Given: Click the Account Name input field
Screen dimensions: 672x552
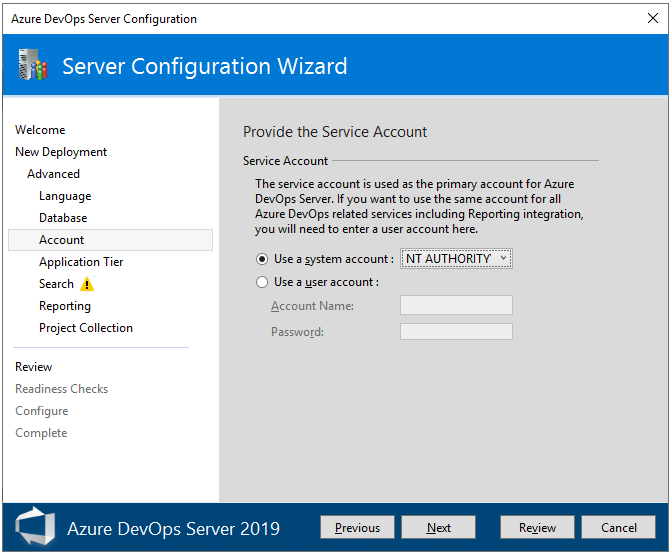Looking at the screenshot, I should click(x=456, y=306).
